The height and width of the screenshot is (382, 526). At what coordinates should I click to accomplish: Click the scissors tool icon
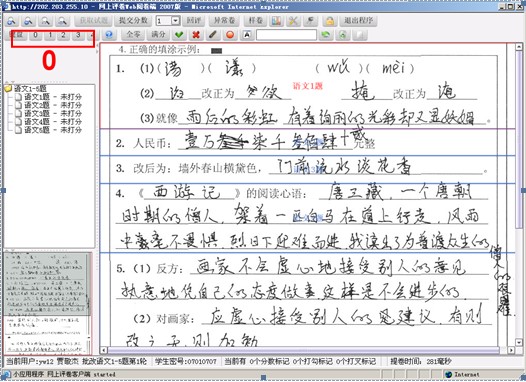tap(293, 21)
